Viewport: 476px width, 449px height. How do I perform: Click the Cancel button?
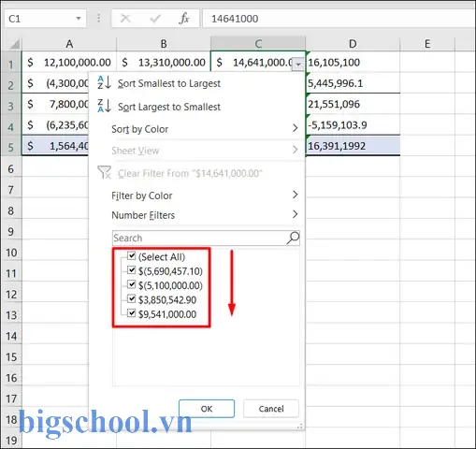[x=271, y=409]
